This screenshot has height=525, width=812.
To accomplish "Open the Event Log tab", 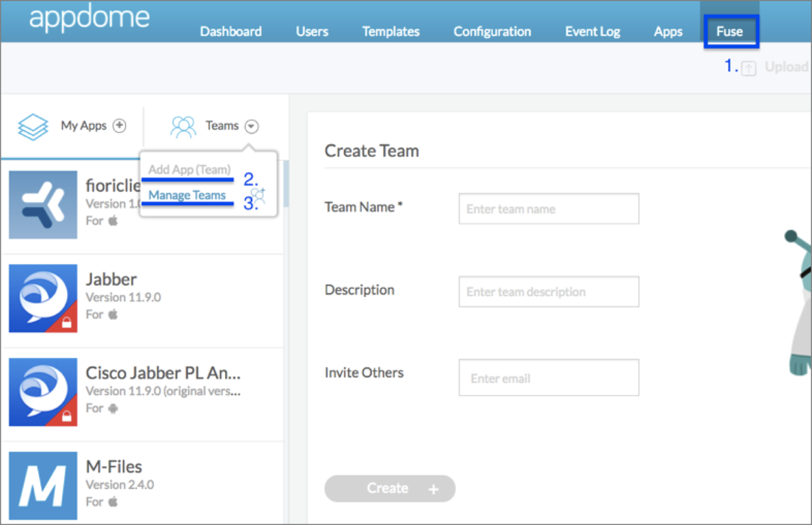I will point(593,31).
